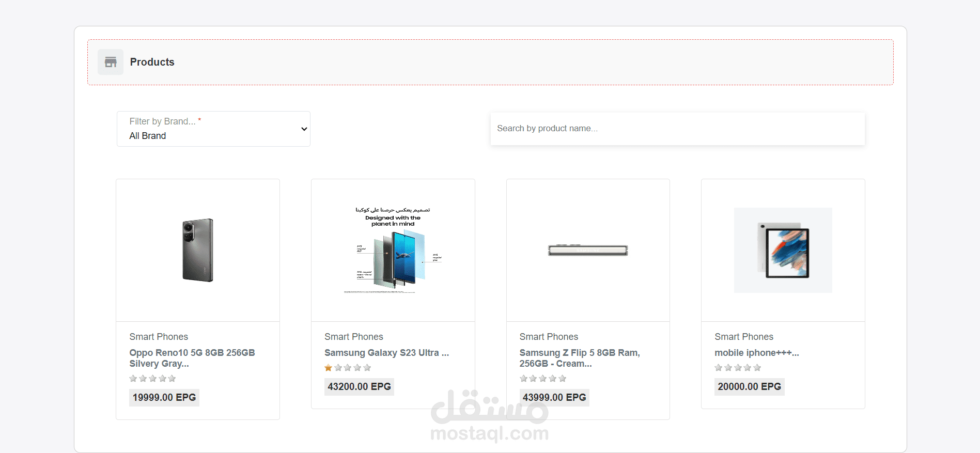The image size is (980, 453).
Task: Open Samsung Z Flip 5 8GB Ram title
Action: point(580,358)
